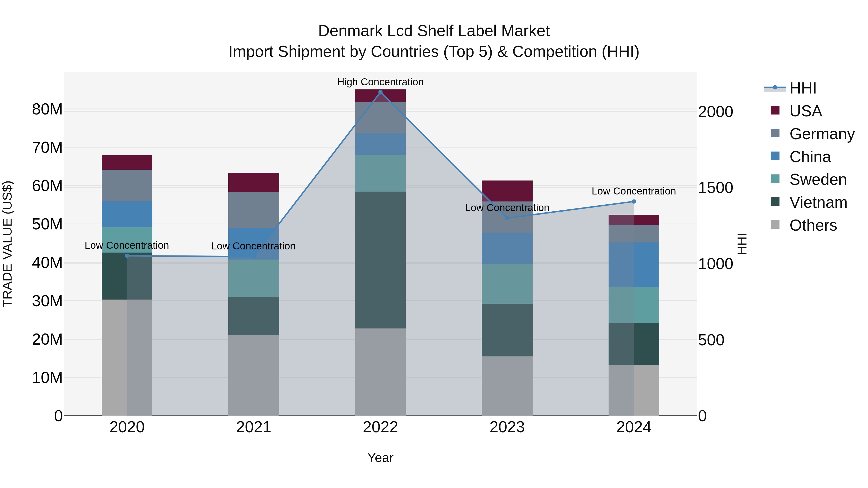Image resolution: width=868 pixels, height=488 pixels.
Task: Select the Low Concentration label above 2023
Action: pos(507,208)
